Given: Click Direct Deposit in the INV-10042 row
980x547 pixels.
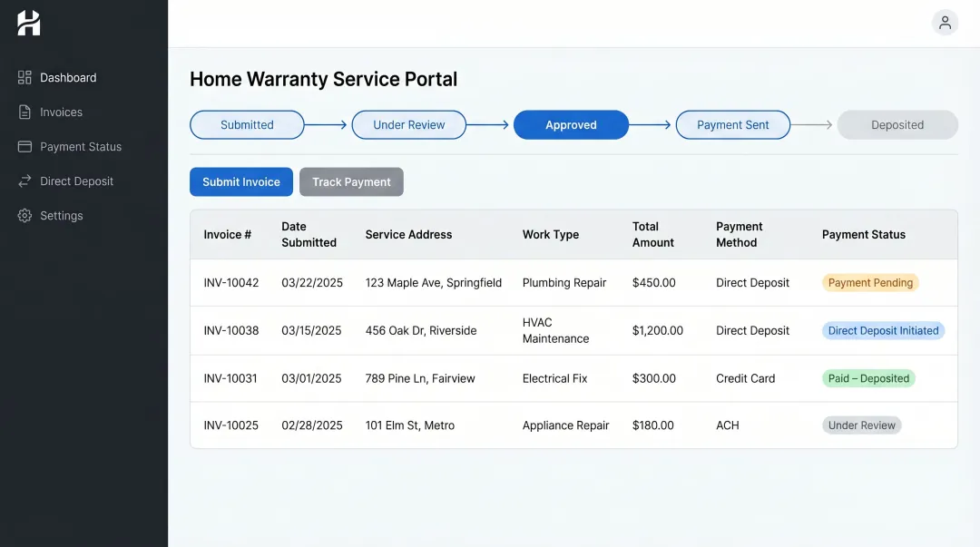Looking at the screenshot, I should pos(752,282).
